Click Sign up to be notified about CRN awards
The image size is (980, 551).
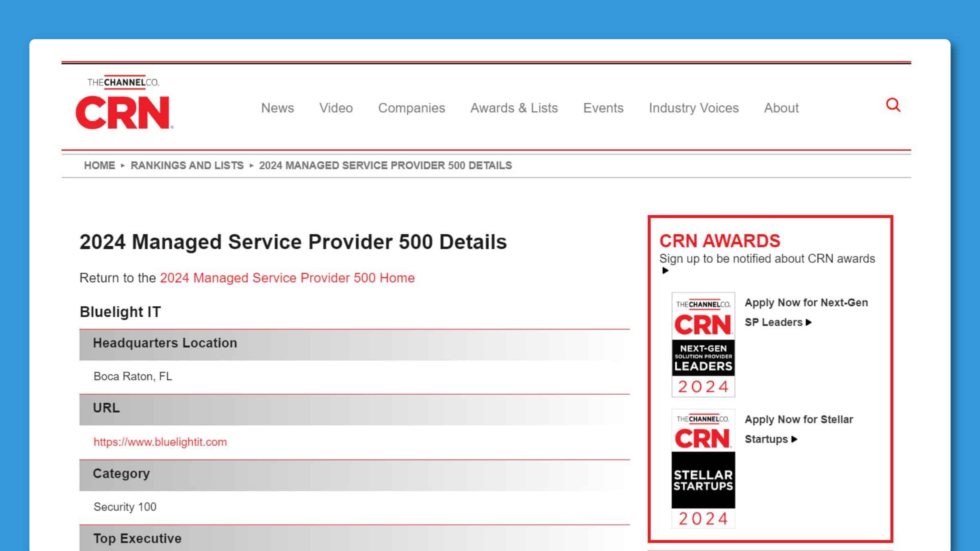[x=767, y=258]
